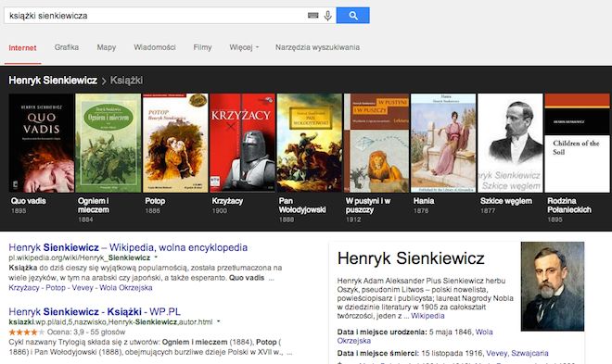Activate voice search microphone icon

328,16
